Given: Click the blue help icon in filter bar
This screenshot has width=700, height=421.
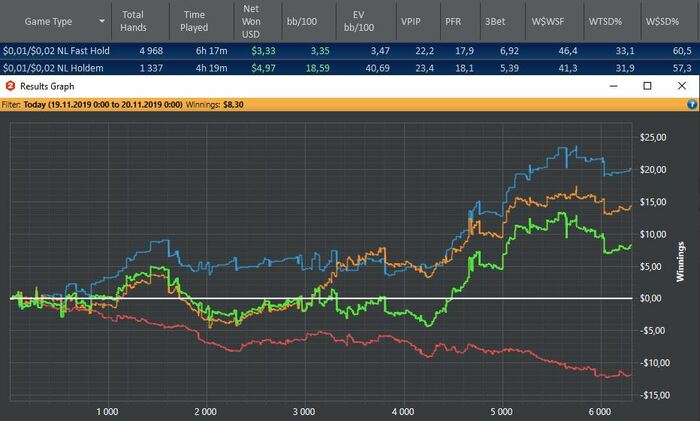Looking at the screenshot, I should click(x=692, y=104).
